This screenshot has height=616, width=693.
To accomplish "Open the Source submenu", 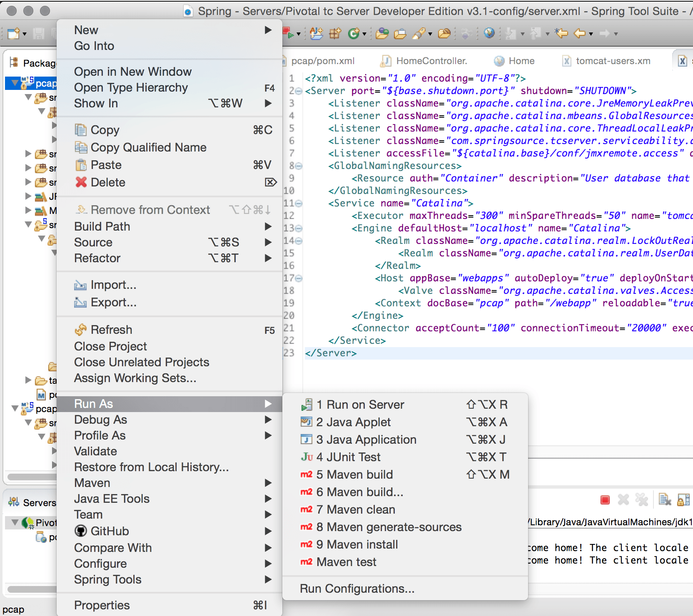I will (x=170, y=242).
